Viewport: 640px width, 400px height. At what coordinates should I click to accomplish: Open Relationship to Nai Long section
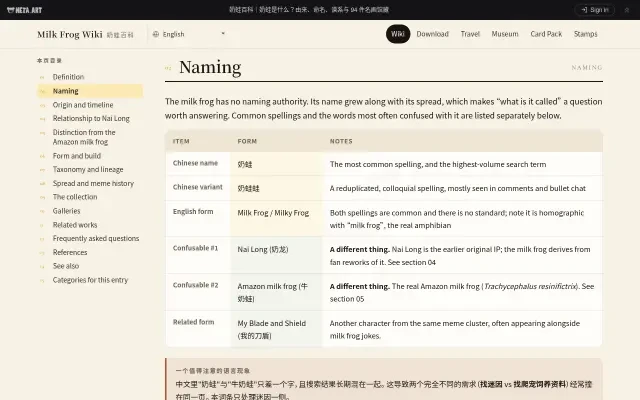[x=91, y=118]
